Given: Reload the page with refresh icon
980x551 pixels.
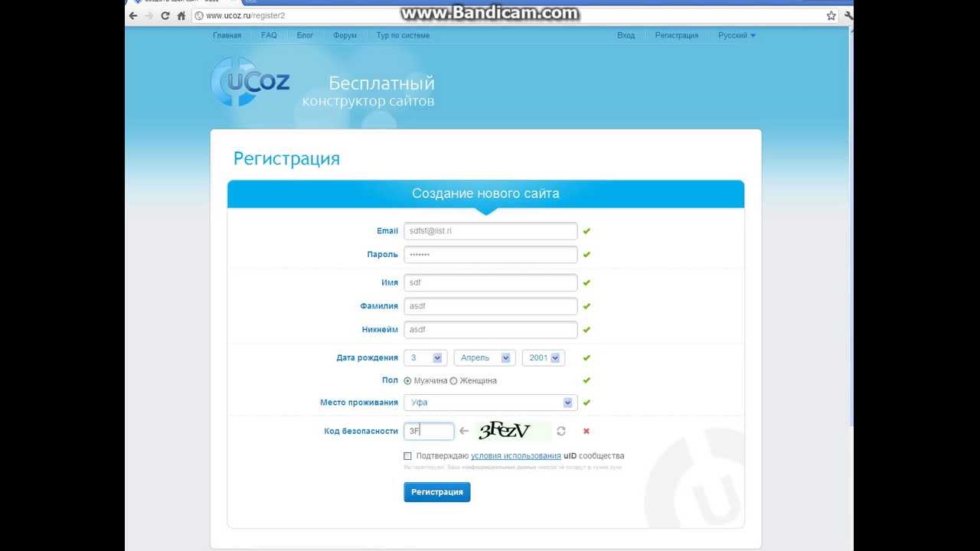Looking at the screenshot, I should (165, 15).
